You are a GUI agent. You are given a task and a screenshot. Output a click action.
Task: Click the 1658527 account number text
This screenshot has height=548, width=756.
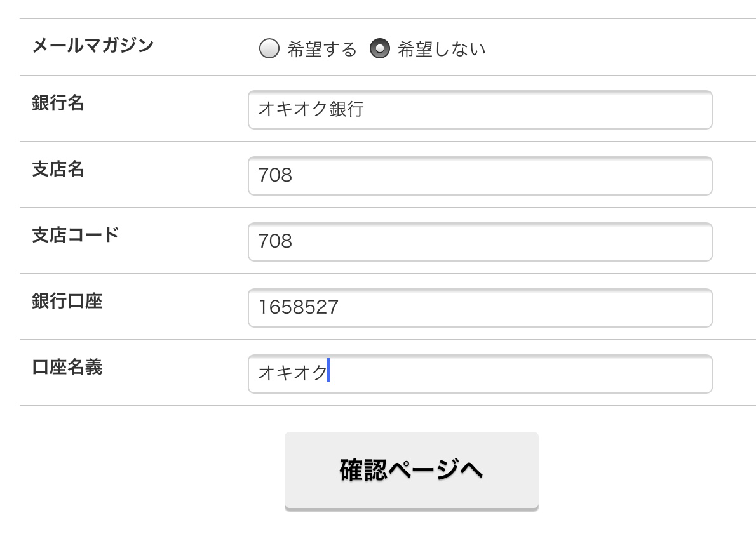pyautogui.click(x=299, y=308)
